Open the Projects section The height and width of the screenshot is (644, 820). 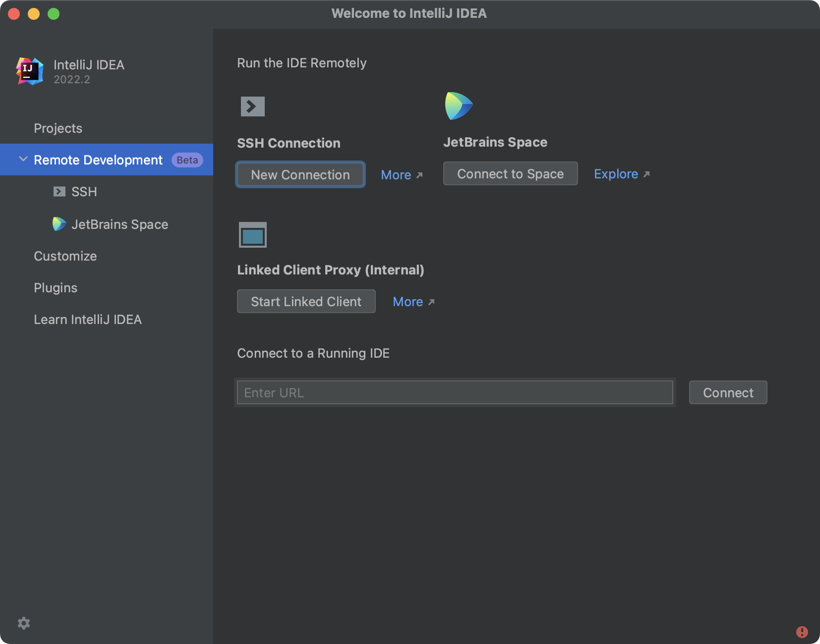[58, 128]
